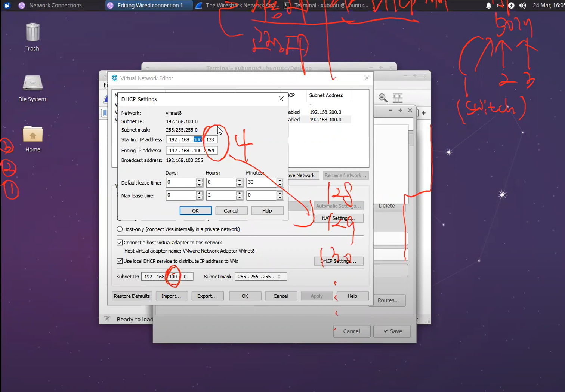Click Ending IP address last octet 254

click(210, 151)
